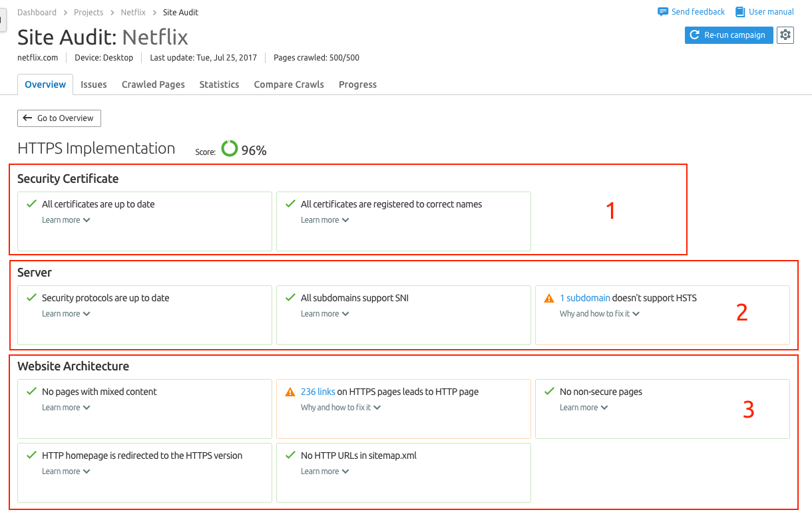Click the Site Audit breadcrumb text
The height and width of the screenshot is (516, 812).
[x=180, y=13]
